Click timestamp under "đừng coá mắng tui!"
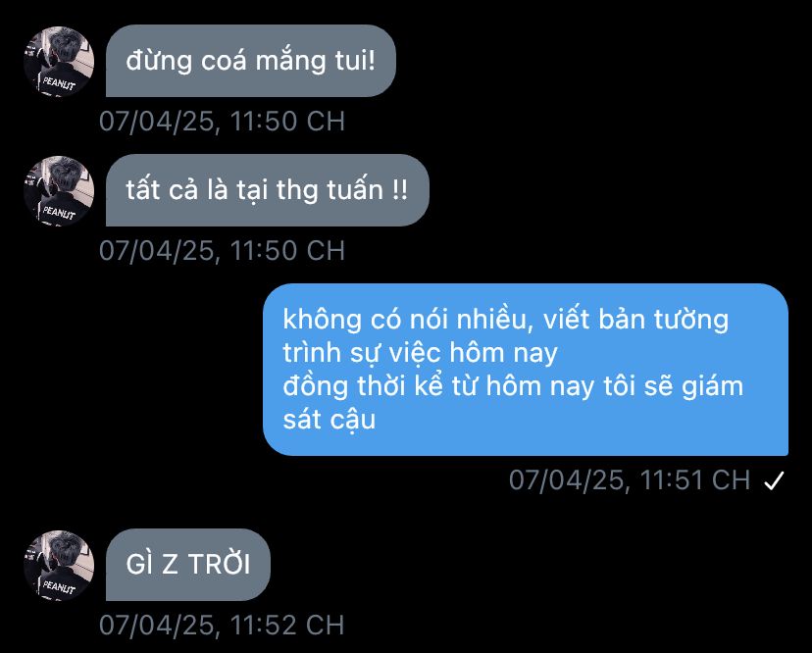 (x=223, y=122)
